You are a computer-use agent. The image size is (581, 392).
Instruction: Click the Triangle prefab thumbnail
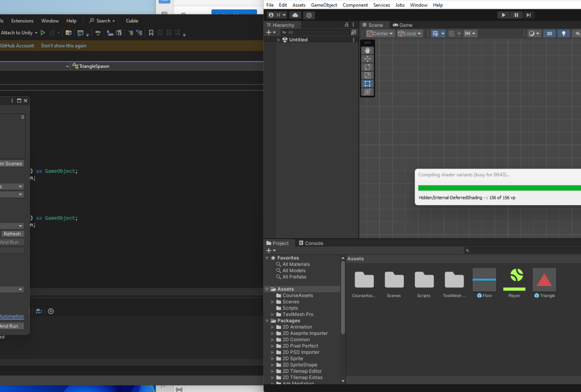(x=544, y=280)
